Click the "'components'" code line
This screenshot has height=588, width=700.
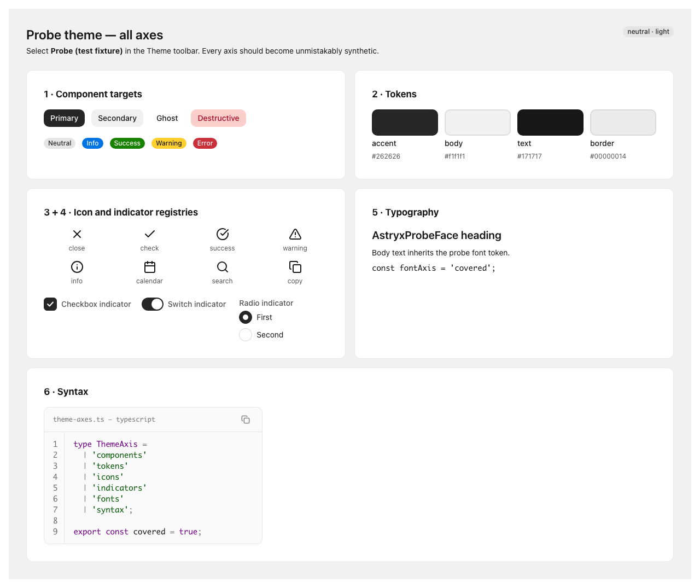coord(115,455)
